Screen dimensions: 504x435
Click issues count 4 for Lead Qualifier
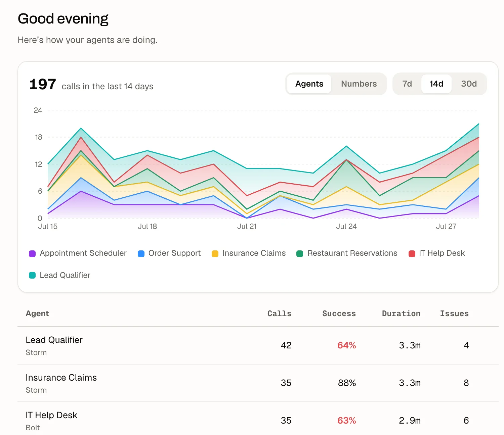click(x=466, y=345)
